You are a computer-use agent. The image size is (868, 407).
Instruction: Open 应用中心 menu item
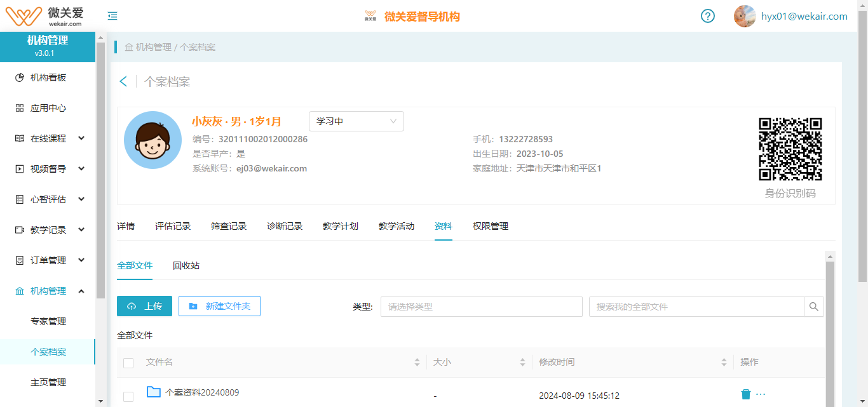[48, 108]
